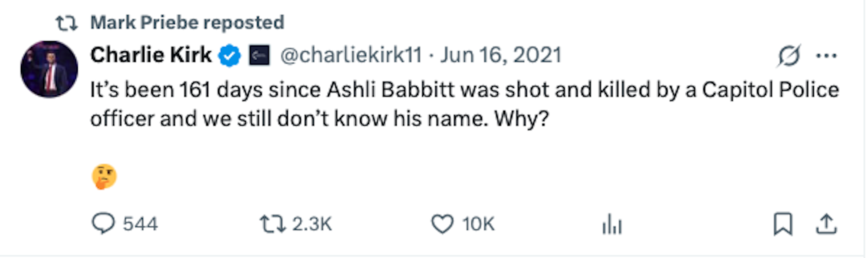Screen dimensions: 868x258
Task: Open Charlie Kirk's profile picture
Action: tap(49, 69)
